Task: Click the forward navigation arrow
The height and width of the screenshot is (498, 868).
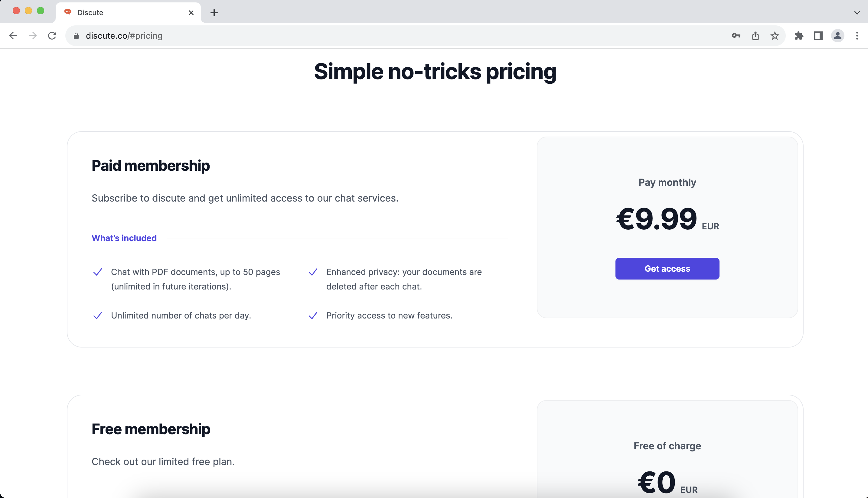Action: (x=33, y=36)
